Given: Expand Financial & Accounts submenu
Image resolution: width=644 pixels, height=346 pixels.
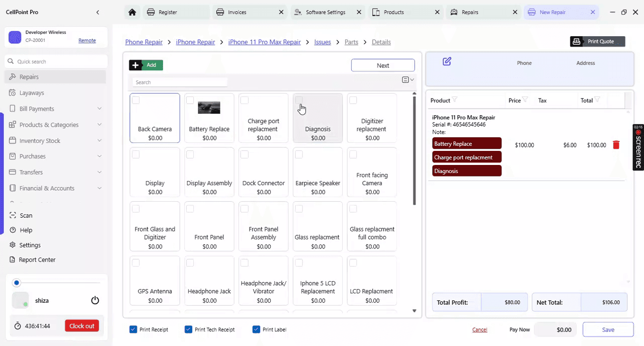Looking at the screenshot, I should [x=99, y=188].
